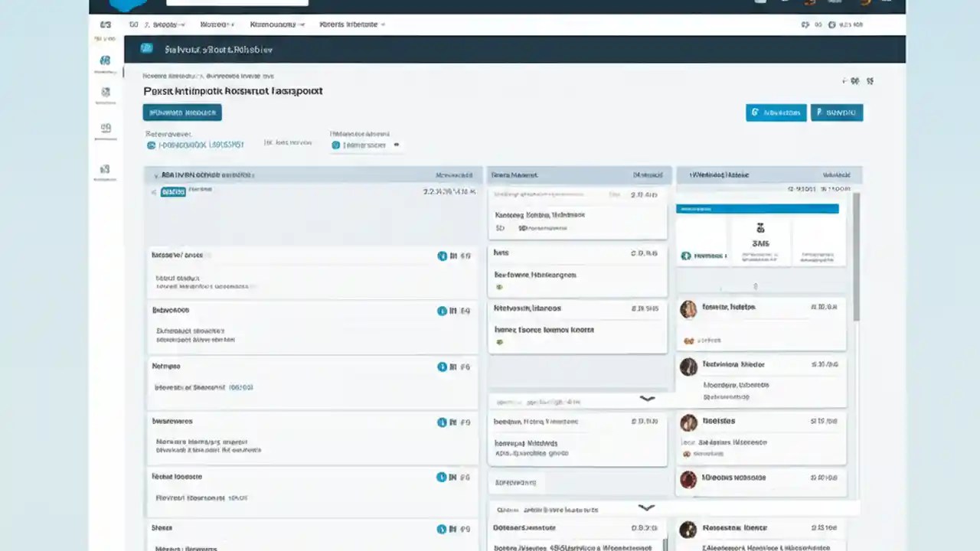Expand the chevron below the middle panel list

tap(647, 399)
